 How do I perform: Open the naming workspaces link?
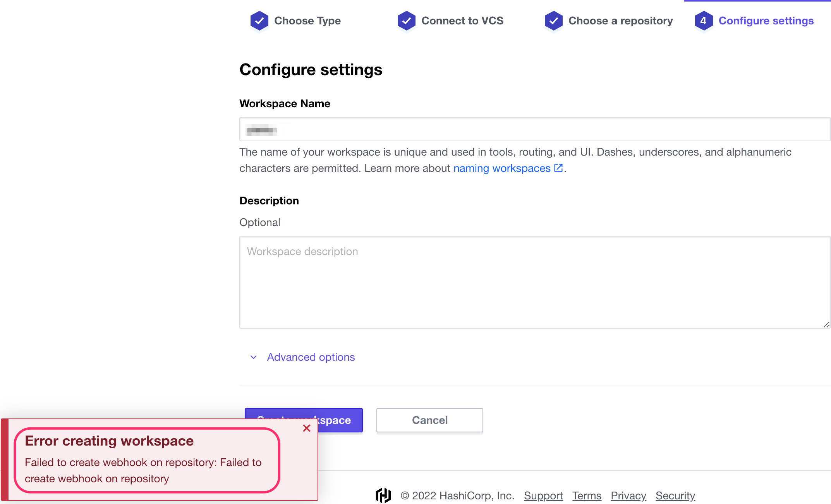pos(502,168)
